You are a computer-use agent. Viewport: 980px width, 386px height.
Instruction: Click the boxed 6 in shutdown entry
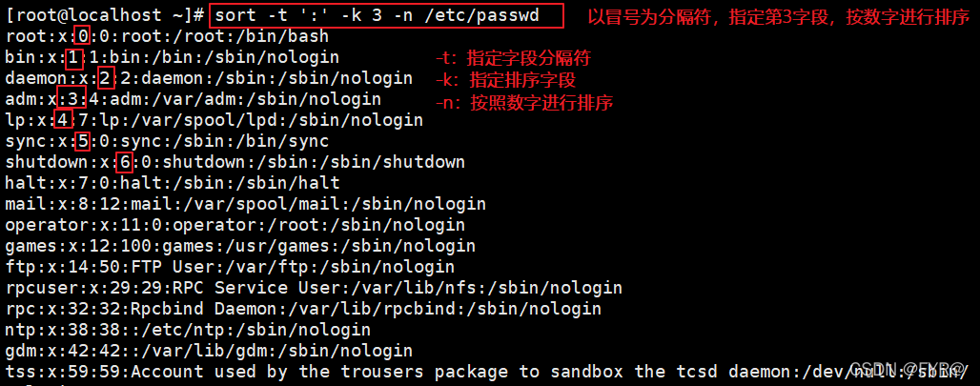pos(124,162)
